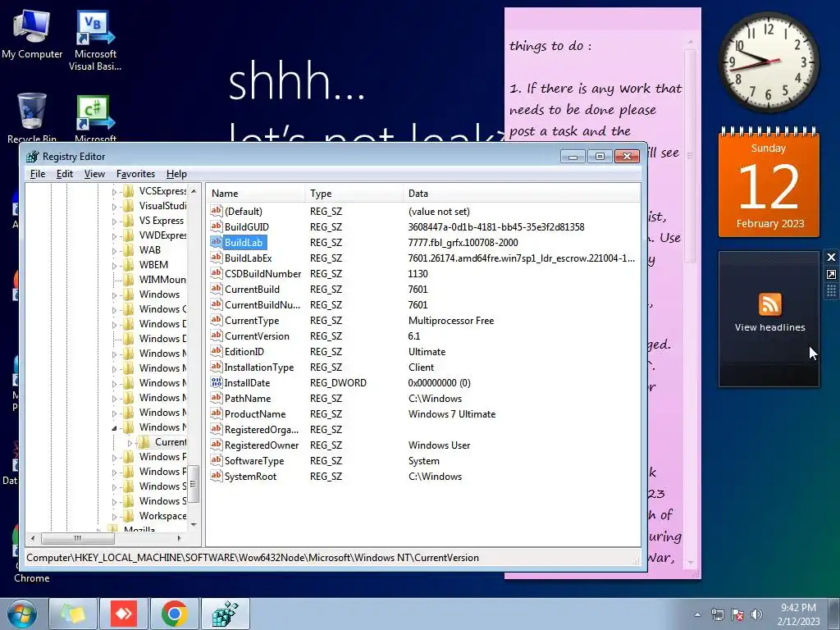Click the things to do sticky note text
This screenshot has width=840, height=630.
[x=550, y=46]
